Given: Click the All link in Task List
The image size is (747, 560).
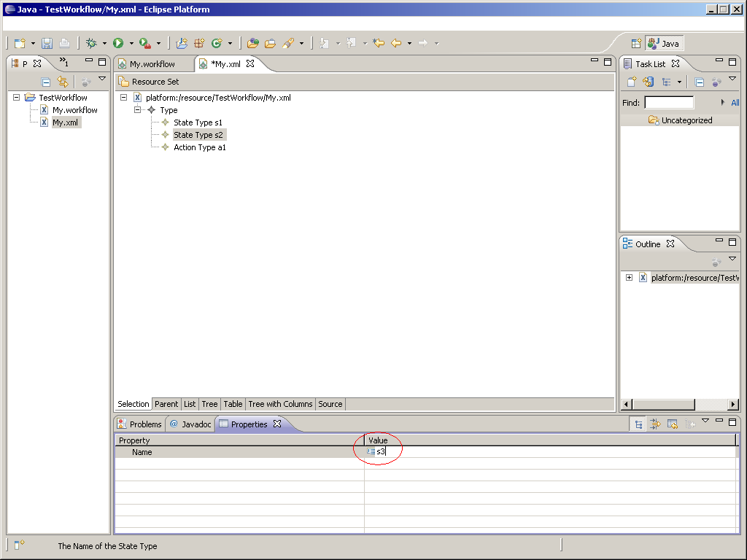Looking at the screenshot, I should pos(735,103).
